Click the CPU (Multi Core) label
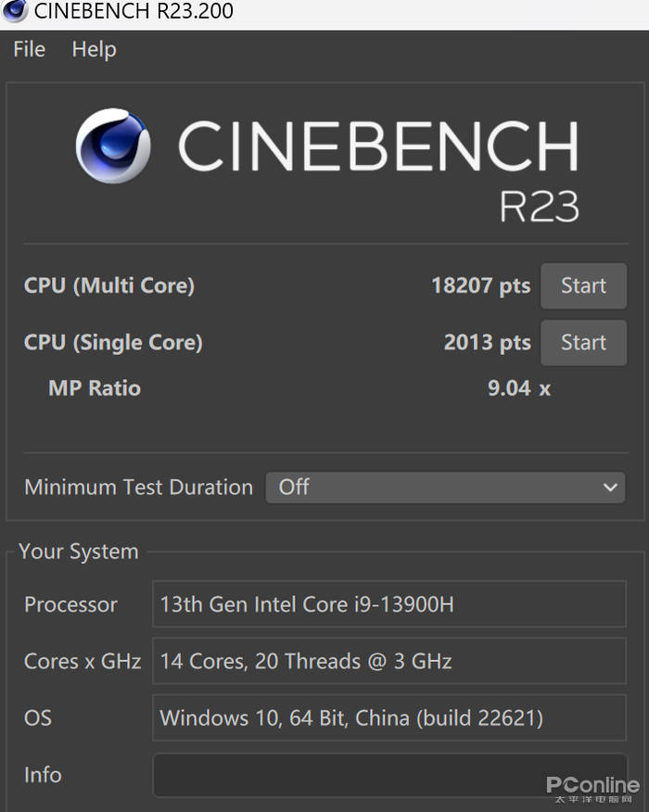Viewport: 649px width, 812px height. (109, 285)
